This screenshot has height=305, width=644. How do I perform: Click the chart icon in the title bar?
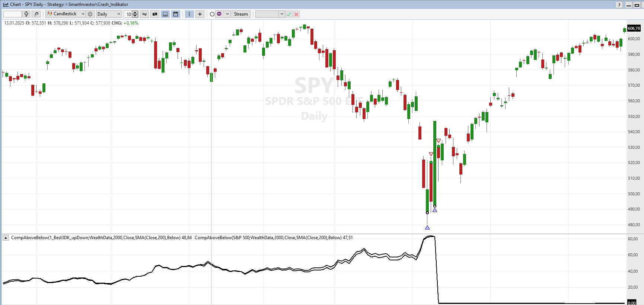(6, 4)
